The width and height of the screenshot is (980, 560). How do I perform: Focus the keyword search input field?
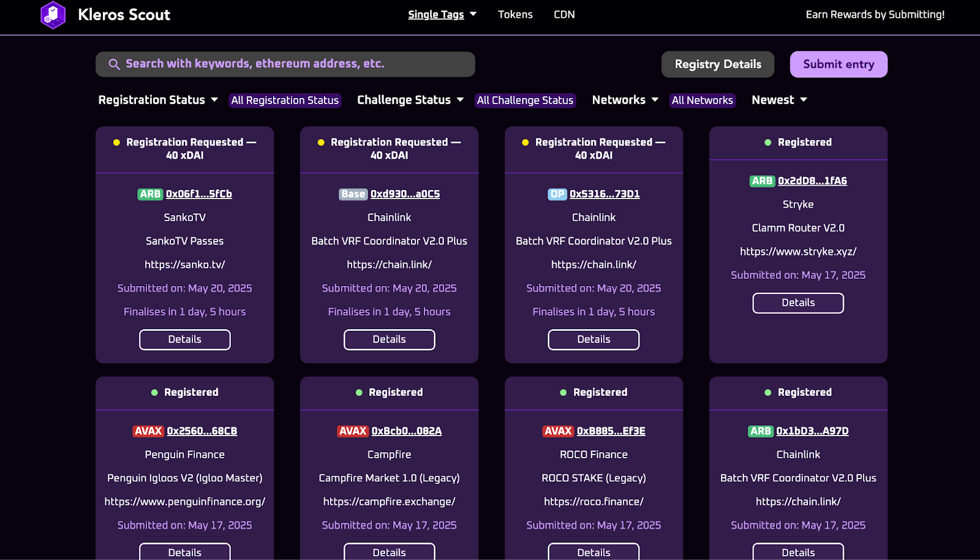tap(294, 64)
